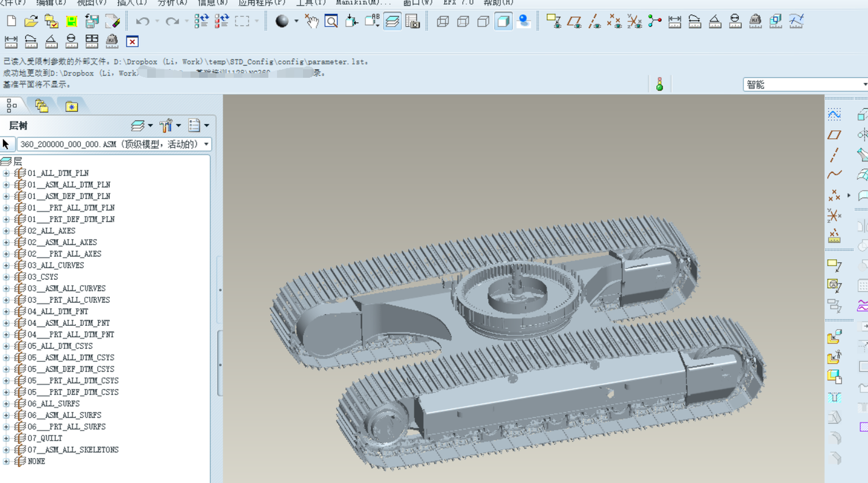The width and height of the screenshot is (868, 483).
Task: Measure diameter icon in second toolbar row
Action: (72, 42)
